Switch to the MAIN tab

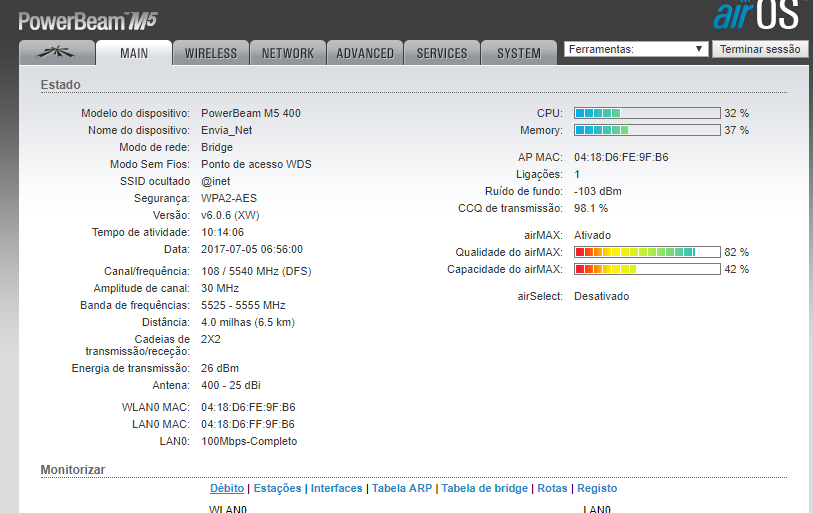click(x=134, y=53)
